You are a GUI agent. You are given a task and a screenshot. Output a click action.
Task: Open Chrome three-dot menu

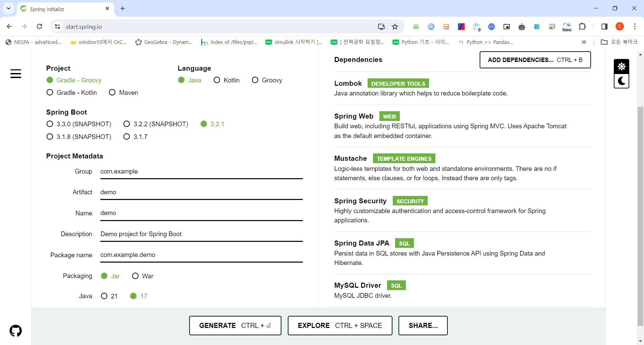pyautogui.click(x=635, y=26)
